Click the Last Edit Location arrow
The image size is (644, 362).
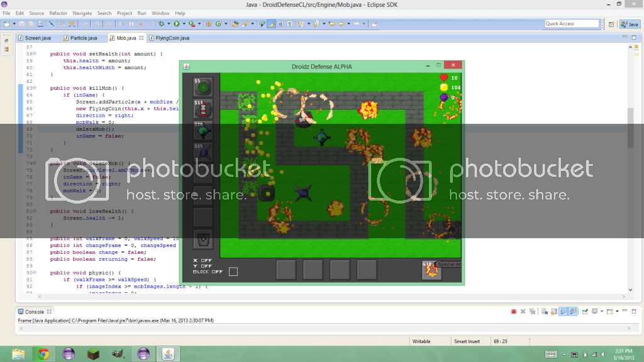(x=332, y=24)
